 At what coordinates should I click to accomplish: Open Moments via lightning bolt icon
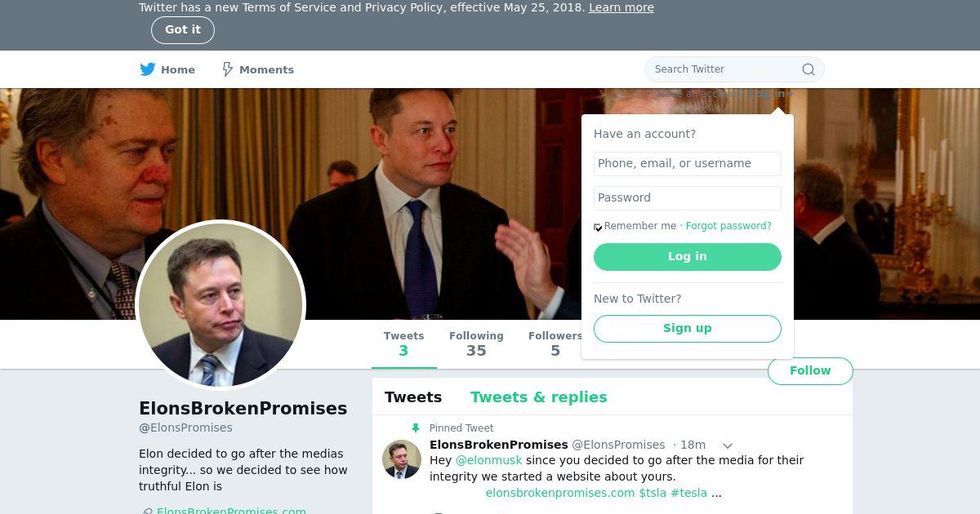228,69
